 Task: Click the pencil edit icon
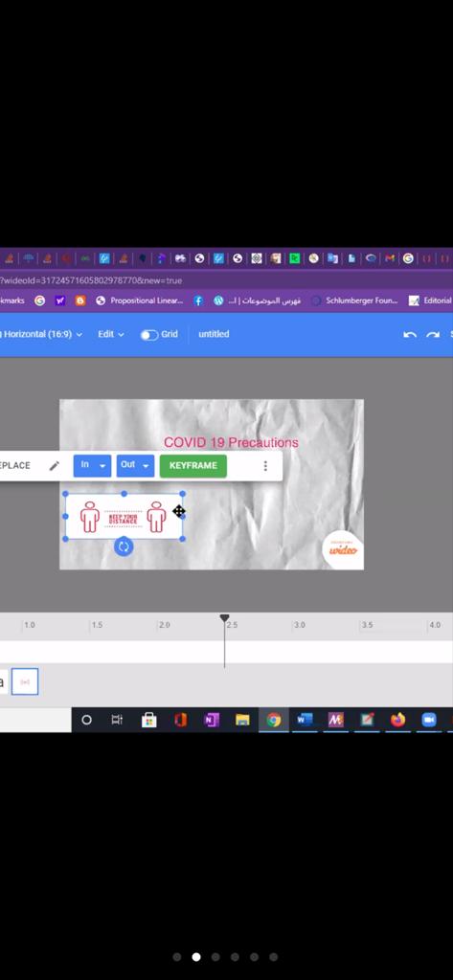coord(55,466)
